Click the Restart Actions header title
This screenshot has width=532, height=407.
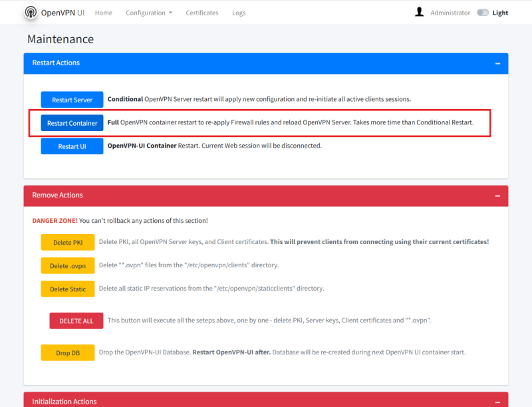(x=56, y=63)
